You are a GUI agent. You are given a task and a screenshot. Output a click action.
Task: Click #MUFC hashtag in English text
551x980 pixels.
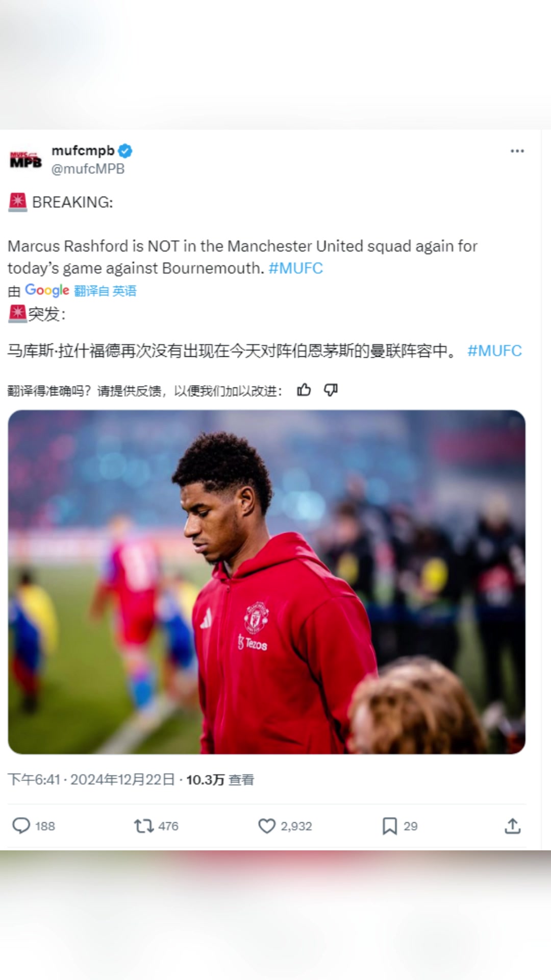coord(296,268)
